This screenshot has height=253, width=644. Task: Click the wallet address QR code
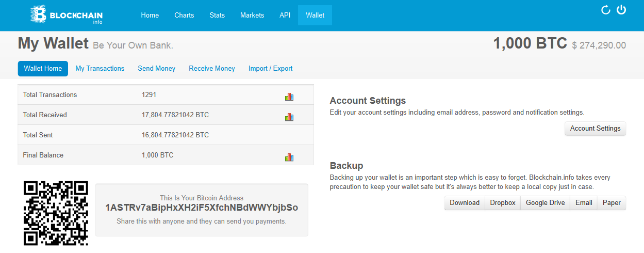[x=56, y=213]
